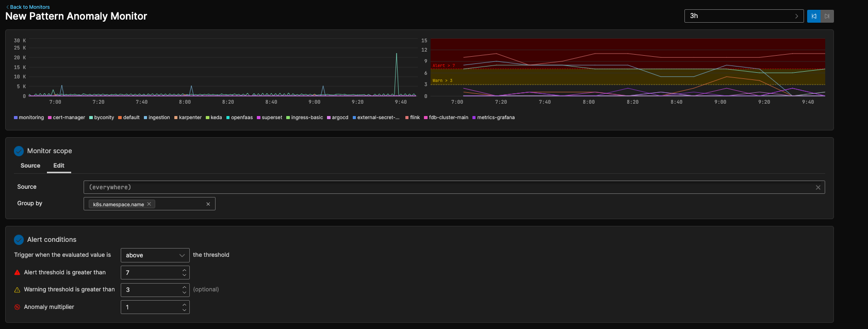Click the yellow Warning threshold triangle icon

tap(17, 290)
